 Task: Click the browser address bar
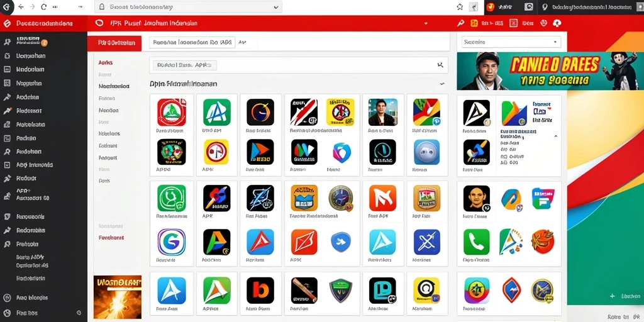(188, 7)
